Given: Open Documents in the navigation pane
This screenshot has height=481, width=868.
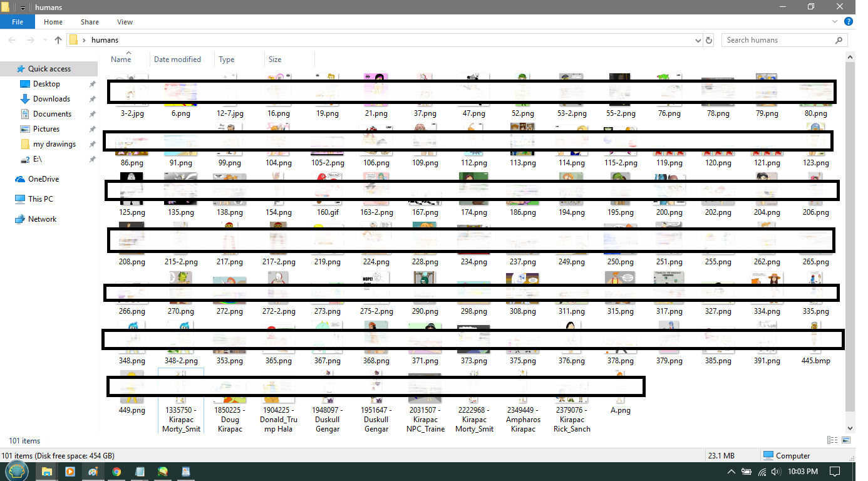Looking at the screenshot, I should pos(52,114).
